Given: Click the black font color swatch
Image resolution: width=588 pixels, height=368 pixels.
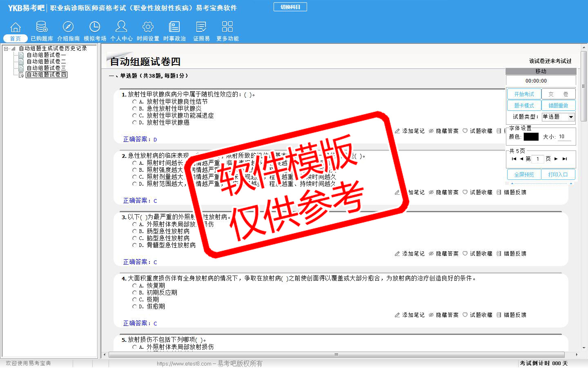Looking at the screenshot, I should tap(531, 137).
